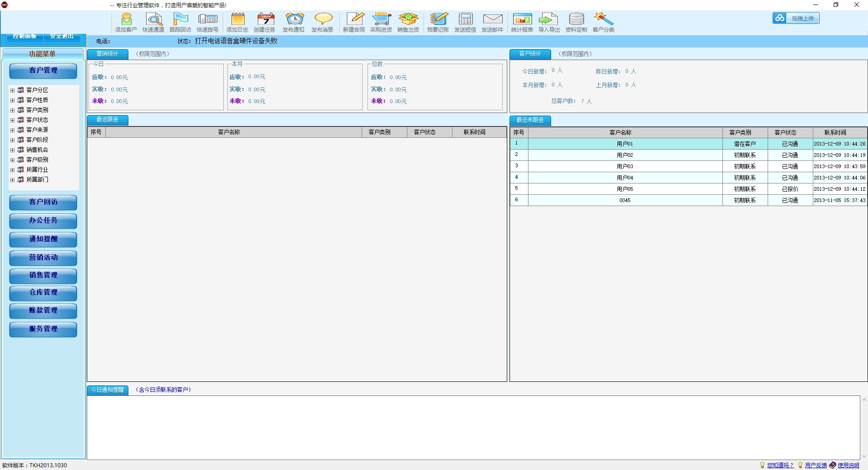Select the 今日通知提醒 tab
Image resolution: width=868 pixels, height=470 pixels.
click(108, 390)
